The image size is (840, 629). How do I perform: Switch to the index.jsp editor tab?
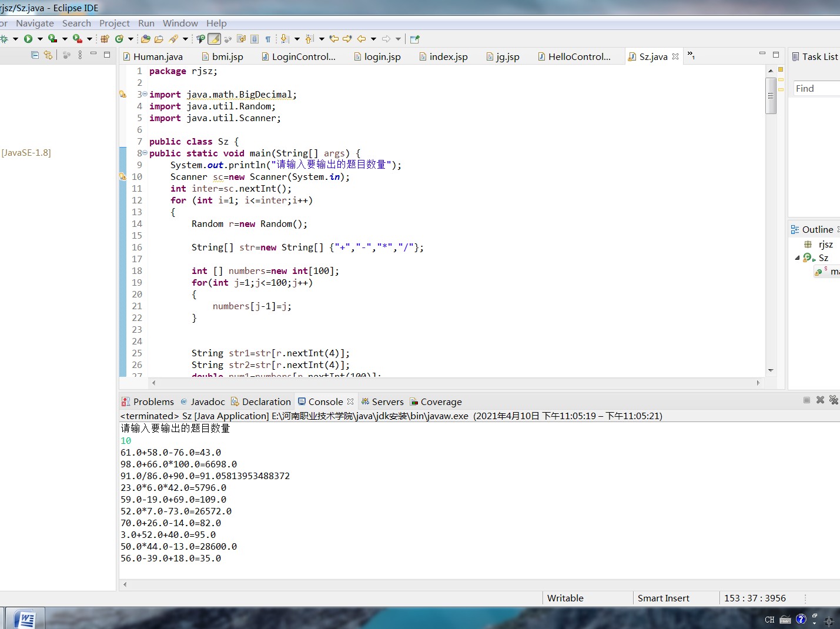click(x=443, y=56)
